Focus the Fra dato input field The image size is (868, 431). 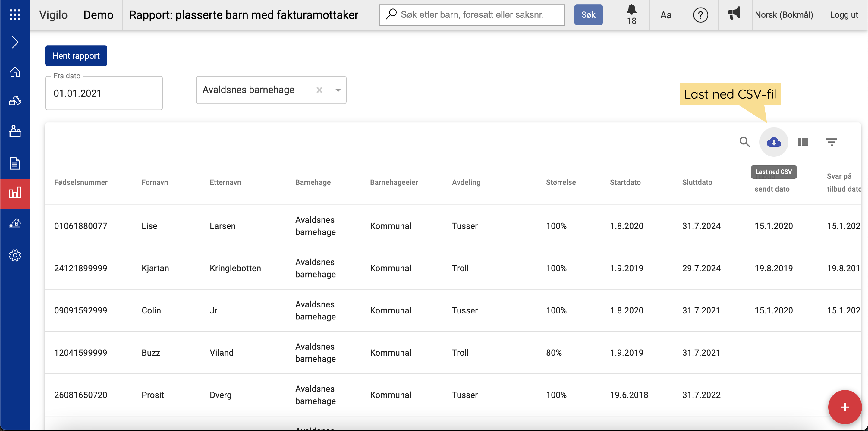coord(104,93)
